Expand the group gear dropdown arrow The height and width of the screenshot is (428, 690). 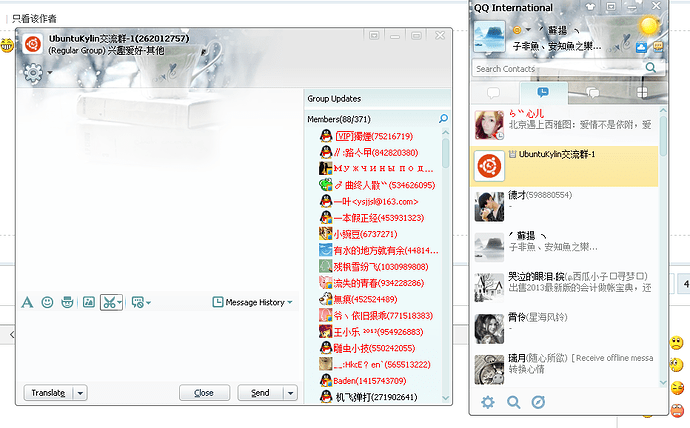(50, 73)
